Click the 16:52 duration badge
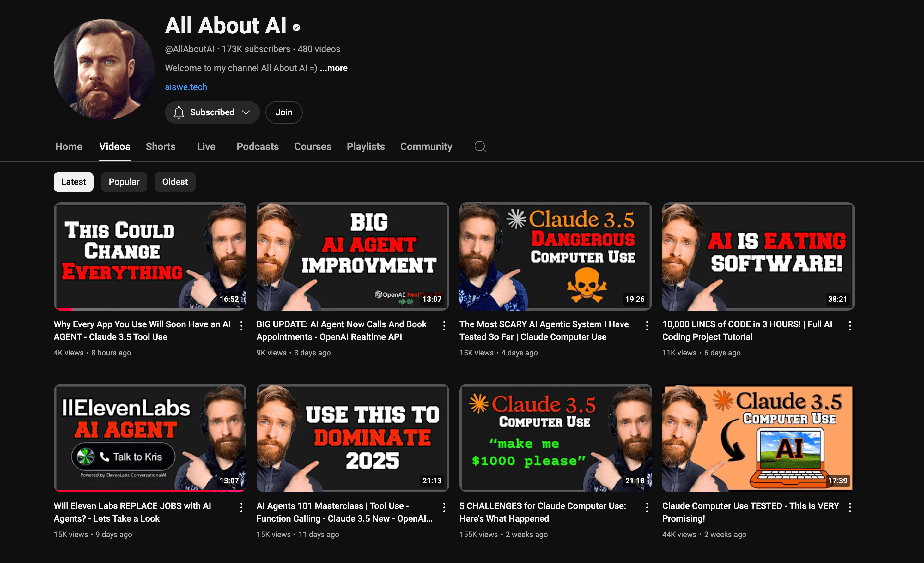Screen dimensions: 924x563 (x=229, y=299)
